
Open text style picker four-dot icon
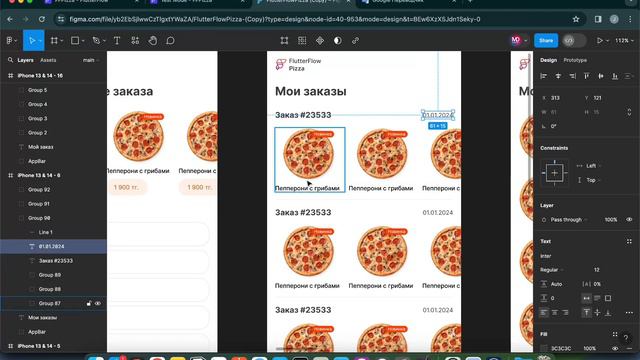(629, 241)
